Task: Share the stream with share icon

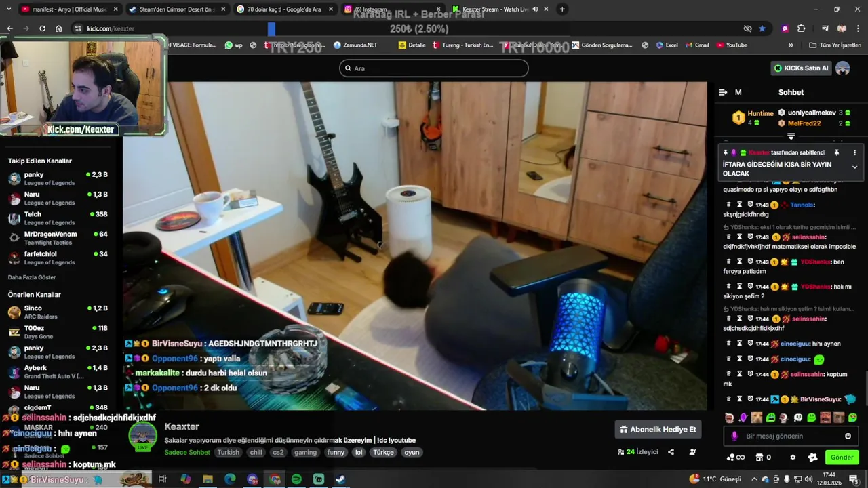Action: click(671, 452)
